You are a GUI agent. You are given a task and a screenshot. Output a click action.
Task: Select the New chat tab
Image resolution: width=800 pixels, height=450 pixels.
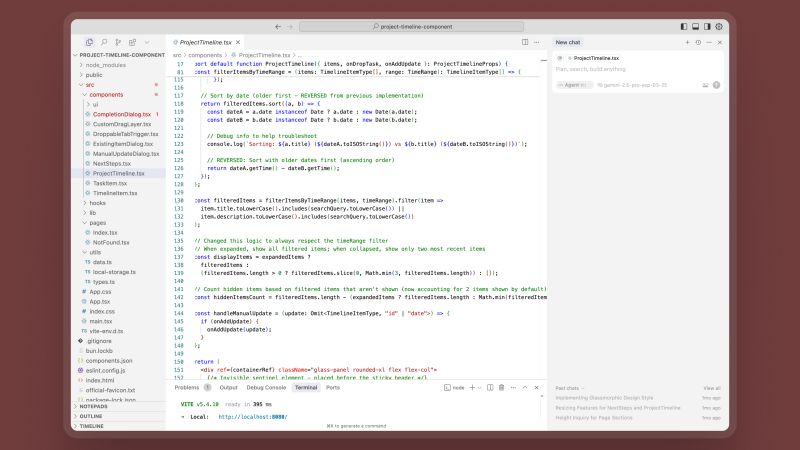(x=568, y=42)
